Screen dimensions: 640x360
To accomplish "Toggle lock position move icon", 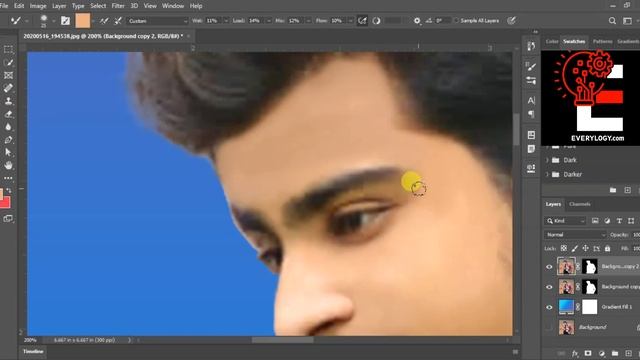I will pyautogui.click(x=585, y=248).
